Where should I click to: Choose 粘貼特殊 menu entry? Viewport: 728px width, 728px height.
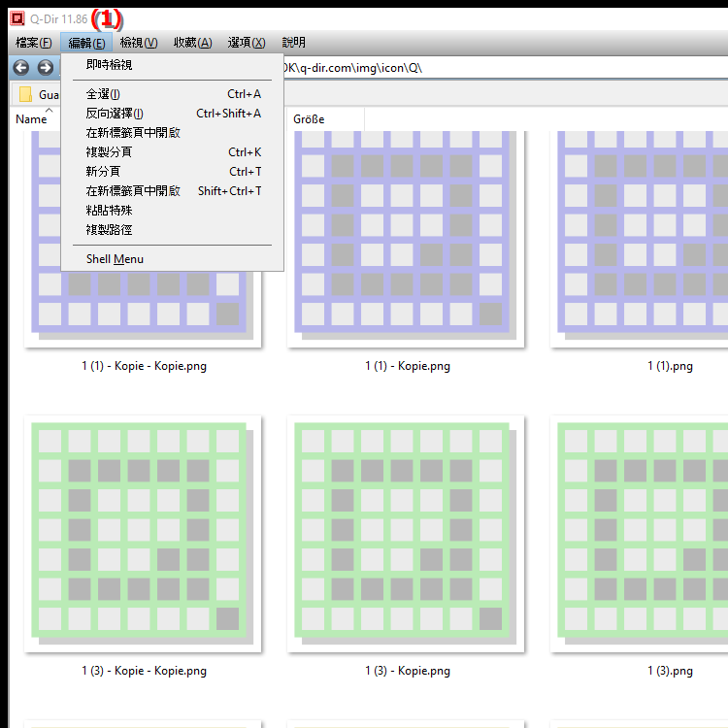tap(172, 211)
